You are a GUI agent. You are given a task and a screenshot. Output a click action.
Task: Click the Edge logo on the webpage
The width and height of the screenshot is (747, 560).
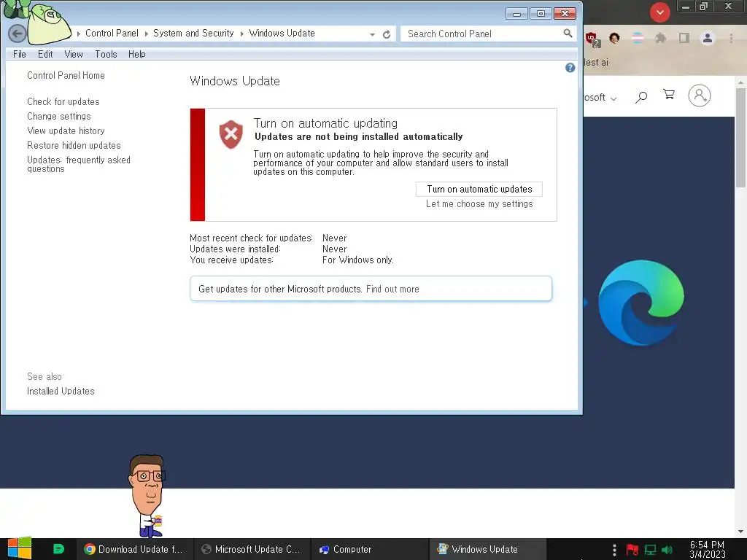(x=641, y=303)
